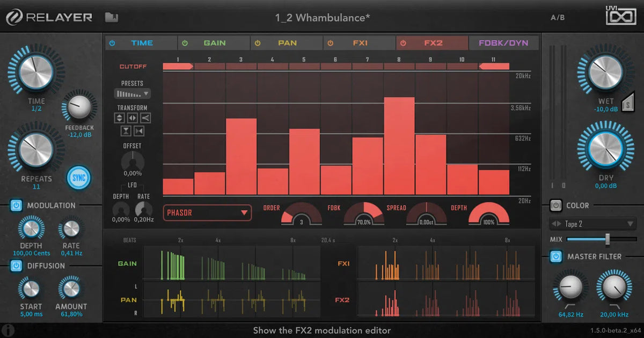Switch to the GAIN tab

[x=214, y=43]
